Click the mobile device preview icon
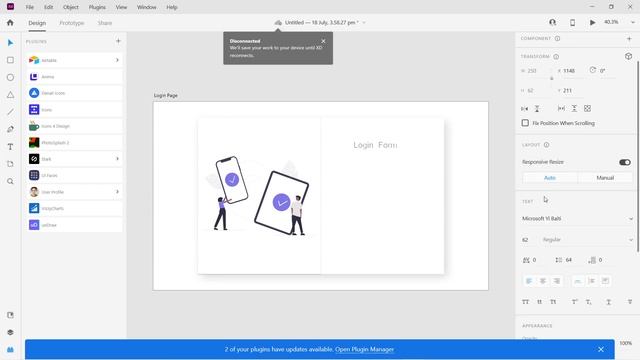Screen dimensions: 640x360 click(572, 22)
